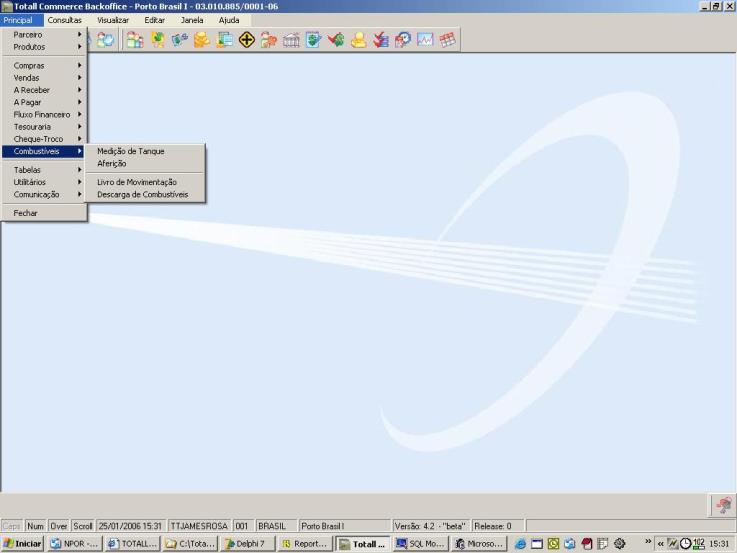Image resolution: width=737 pixels, height=553 pixels.
Task: Open the Utilitários submenu
Action: 44,182
